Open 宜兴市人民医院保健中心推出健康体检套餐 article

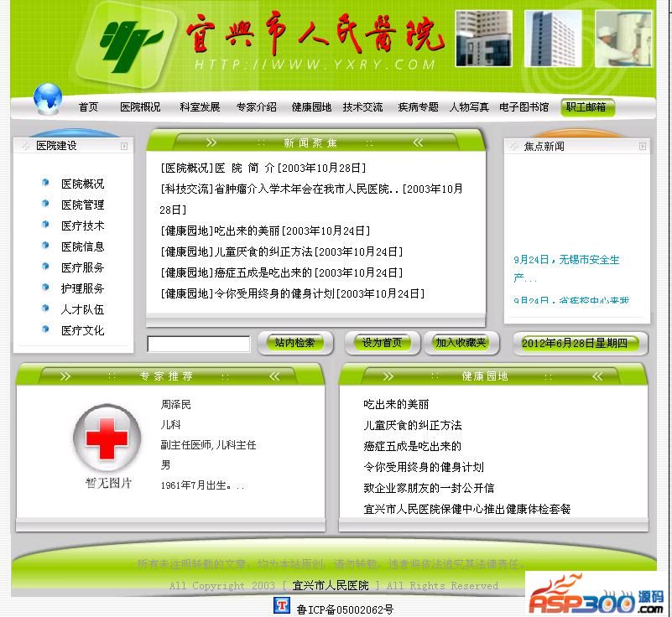pyautogui.click(x=466, y=509)
